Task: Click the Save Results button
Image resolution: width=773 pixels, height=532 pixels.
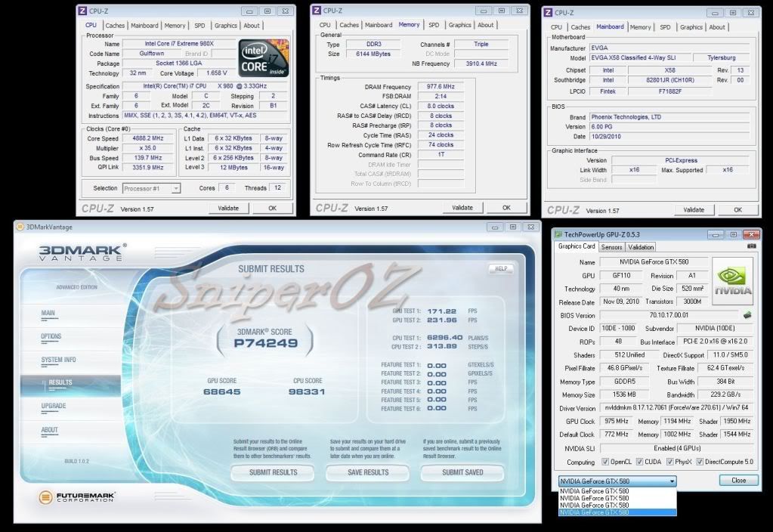Action: click(367, 472)
